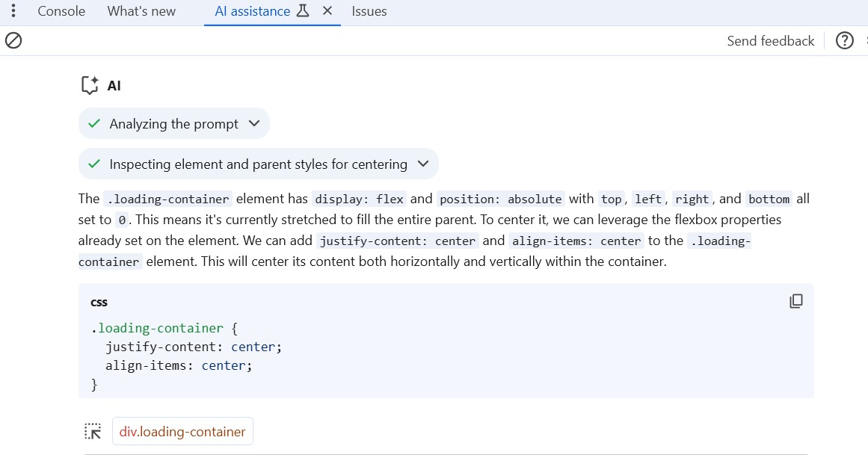Viewport: 868px width, 455px height.
Task: Click inline code 'right' in paragraph
Action: point(692,199)
